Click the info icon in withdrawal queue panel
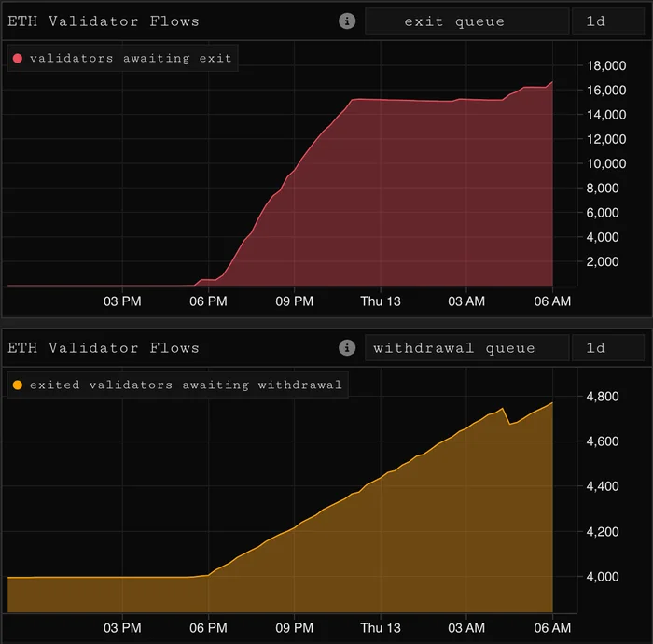 tap(347, 347)
